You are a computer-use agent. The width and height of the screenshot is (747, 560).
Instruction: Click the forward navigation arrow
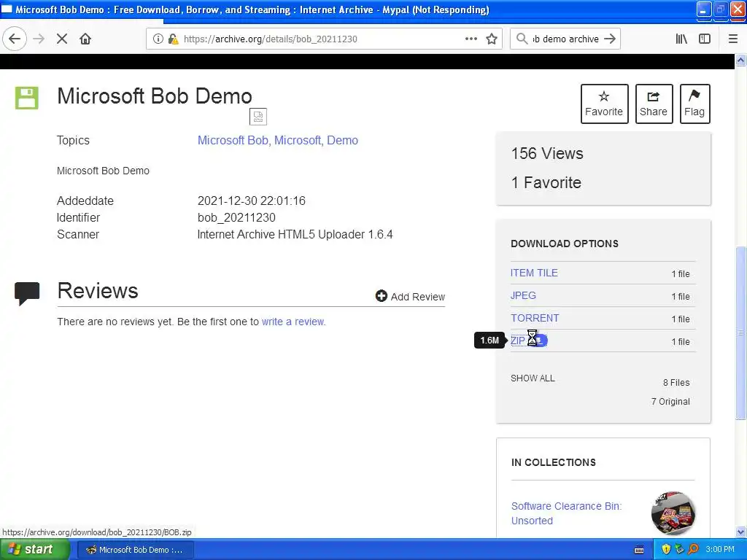pos(39,39)
